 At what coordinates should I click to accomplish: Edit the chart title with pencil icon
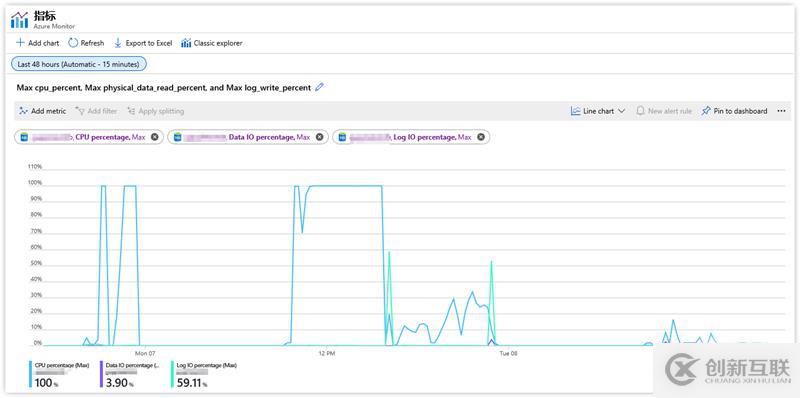319,87
